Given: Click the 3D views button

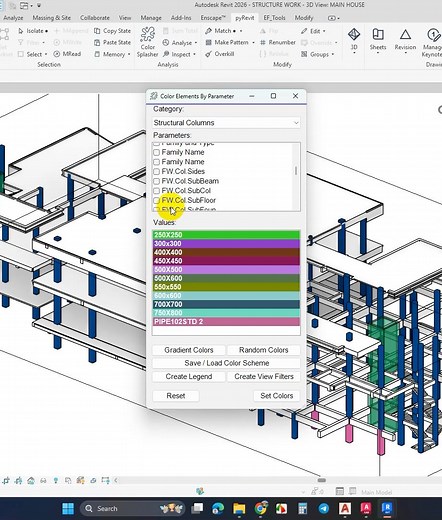Looking at the screenshot, I should [x=354, y=40].
